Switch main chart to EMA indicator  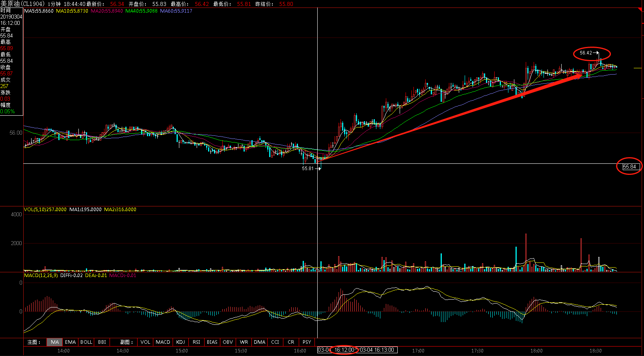[x=70, y=342]
